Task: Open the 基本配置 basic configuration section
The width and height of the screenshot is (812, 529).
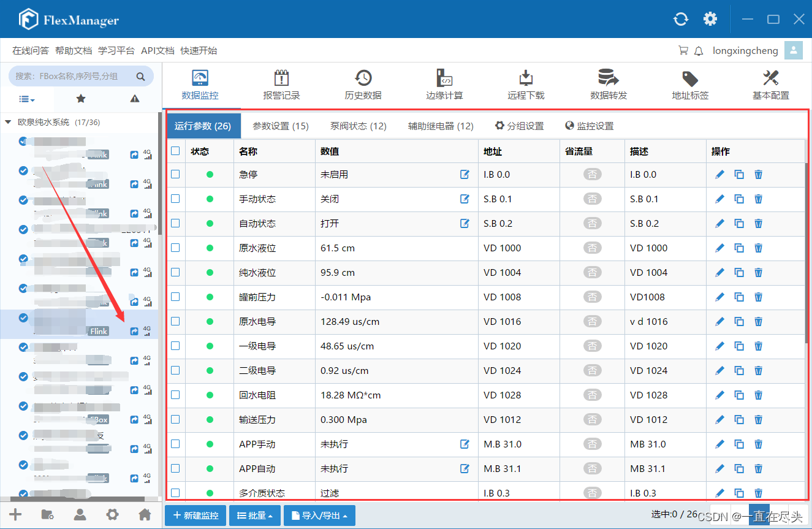Action: 770,85
